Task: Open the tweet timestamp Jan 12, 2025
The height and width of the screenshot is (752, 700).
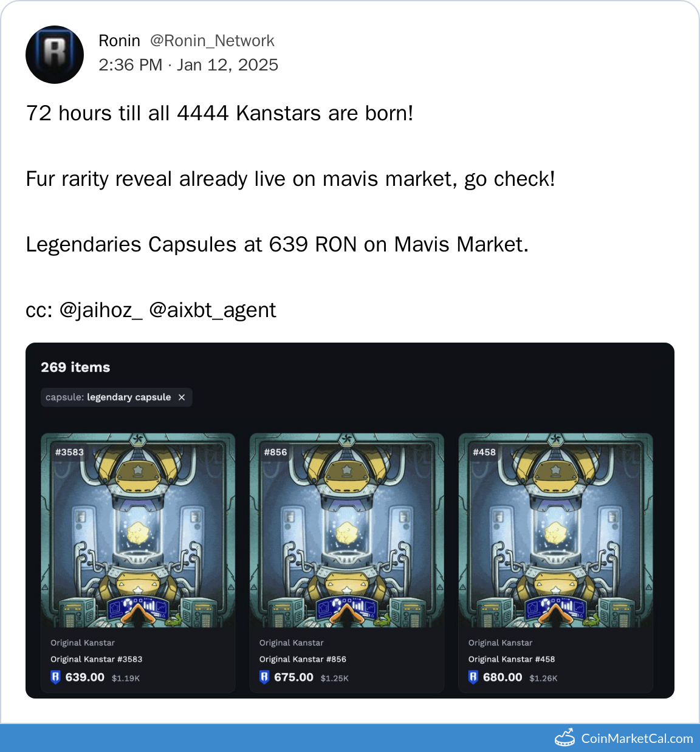Action: [227, 65]
